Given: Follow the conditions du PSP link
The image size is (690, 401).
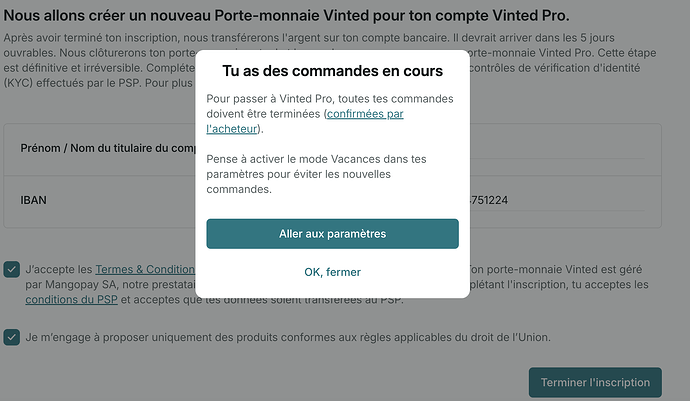Looking at the screenshot, I should click(71, 299).
